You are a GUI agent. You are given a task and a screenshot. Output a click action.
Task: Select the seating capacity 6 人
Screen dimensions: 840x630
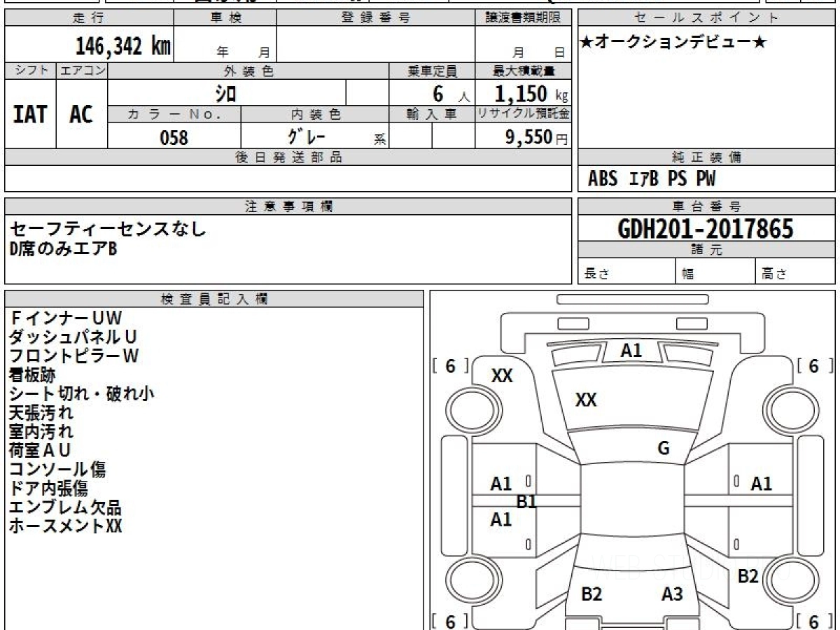point(451,94)
